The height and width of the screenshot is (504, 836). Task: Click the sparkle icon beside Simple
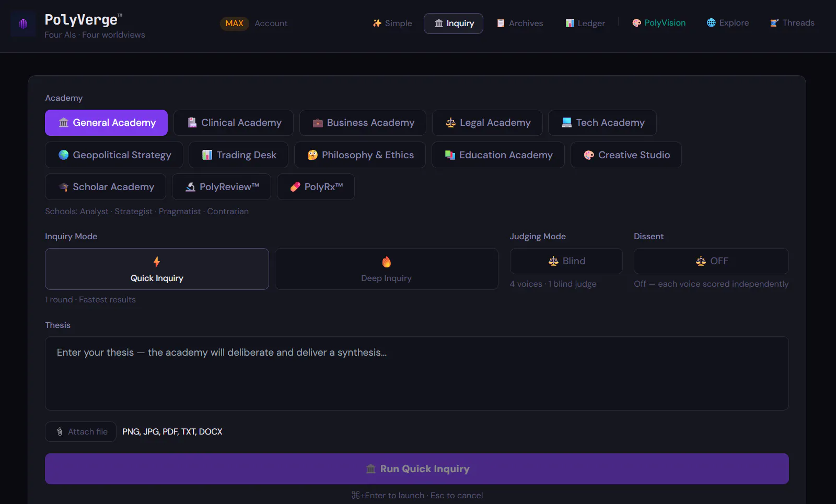377,23
